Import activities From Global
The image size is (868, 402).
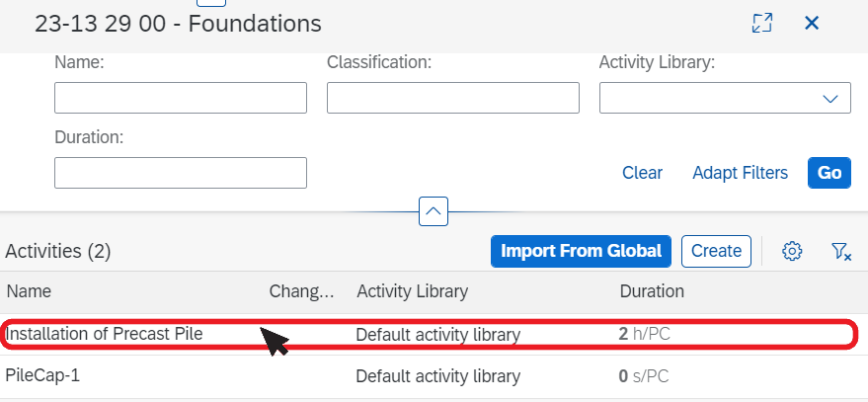coord(581,251)
